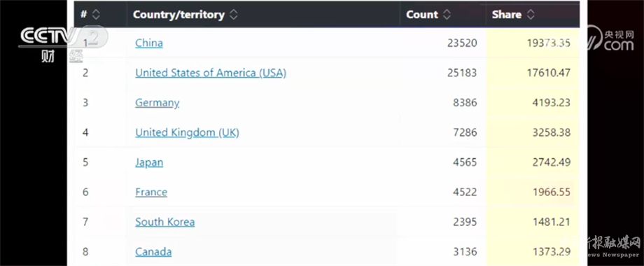Select rank number 8 cell
Screen dimensions: 644x266
(x=85, y=251)
